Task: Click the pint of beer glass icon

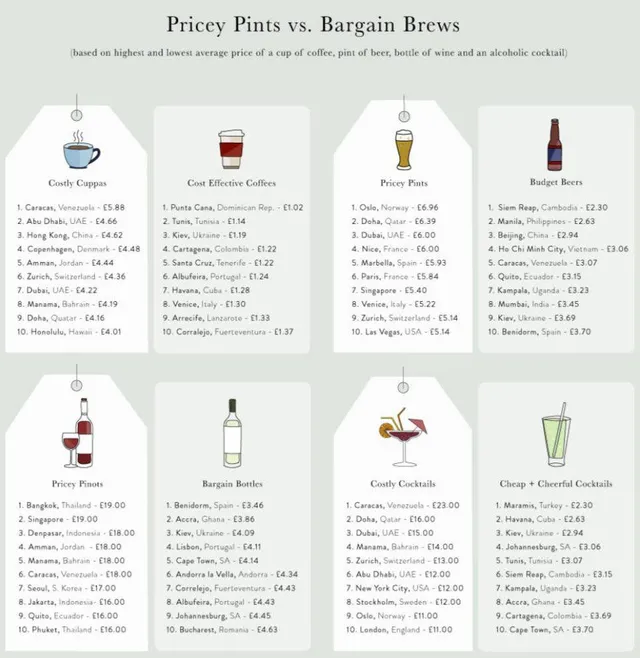Action: coord(404,150)
